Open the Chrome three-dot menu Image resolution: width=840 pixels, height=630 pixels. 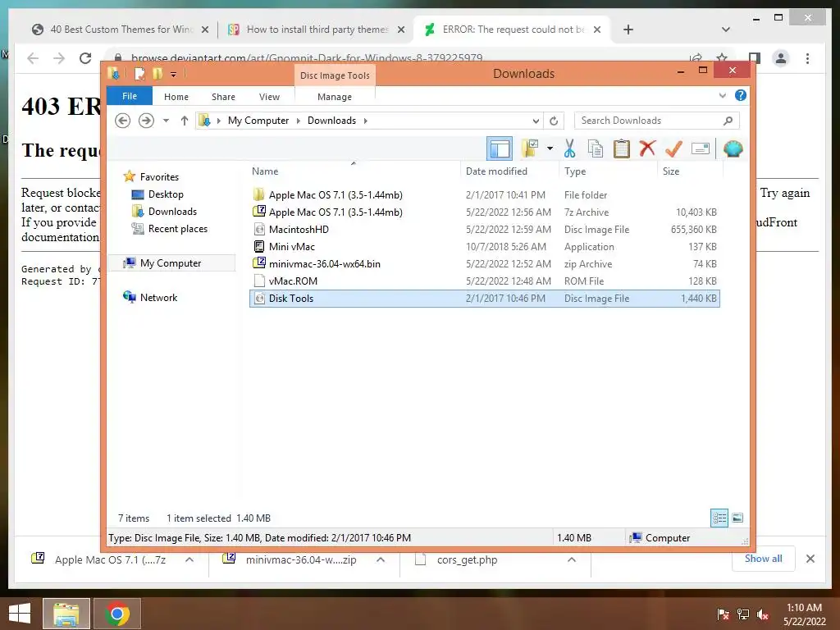(x=807, y=58)
